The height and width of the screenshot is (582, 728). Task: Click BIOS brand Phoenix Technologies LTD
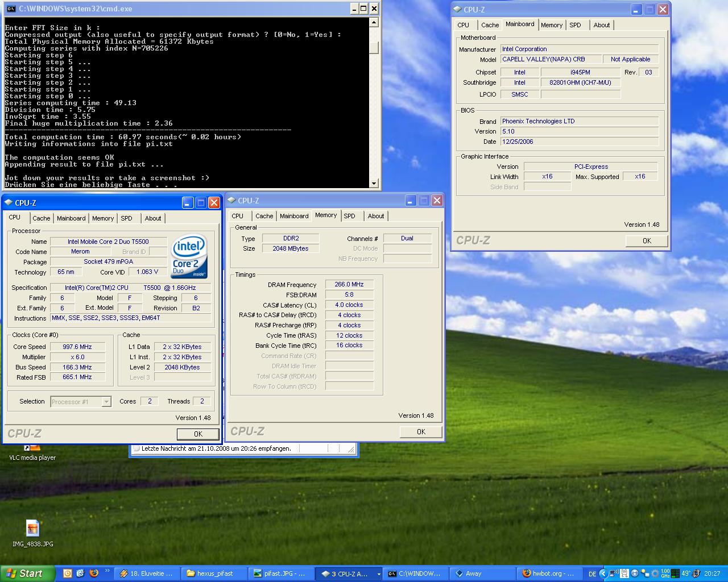click(x=580, y=121)
